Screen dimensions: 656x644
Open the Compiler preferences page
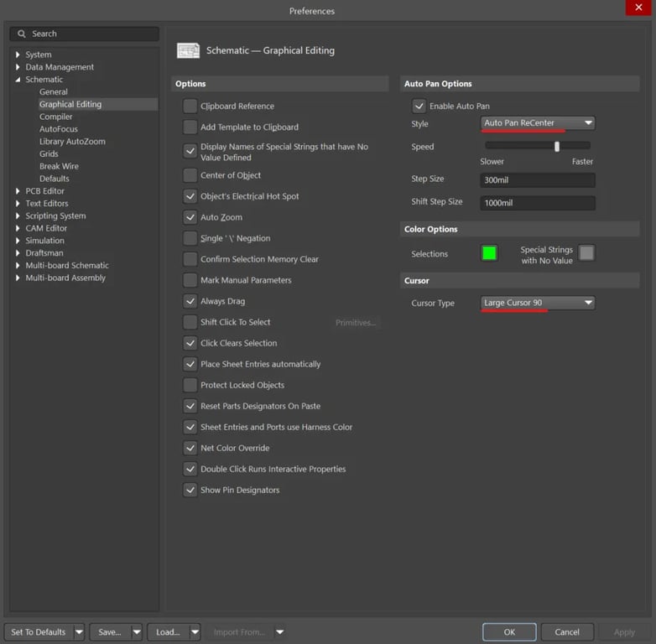[55, 117]
